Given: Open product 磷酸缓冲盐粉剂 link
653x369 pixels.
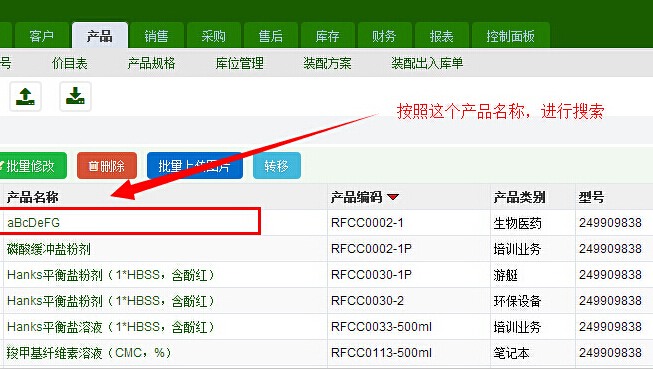Looking at the screenshot, I should tap(49, 249).
